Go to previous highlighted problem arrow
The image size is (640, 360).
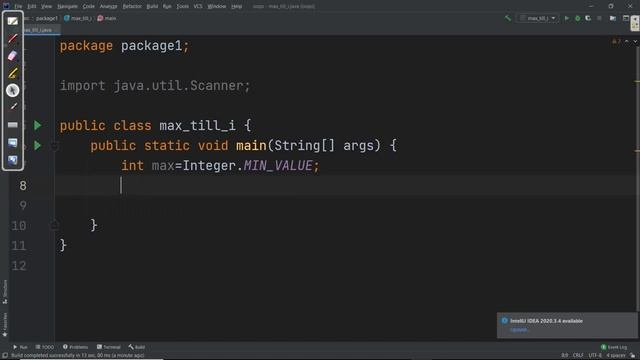tap(627, 41)
